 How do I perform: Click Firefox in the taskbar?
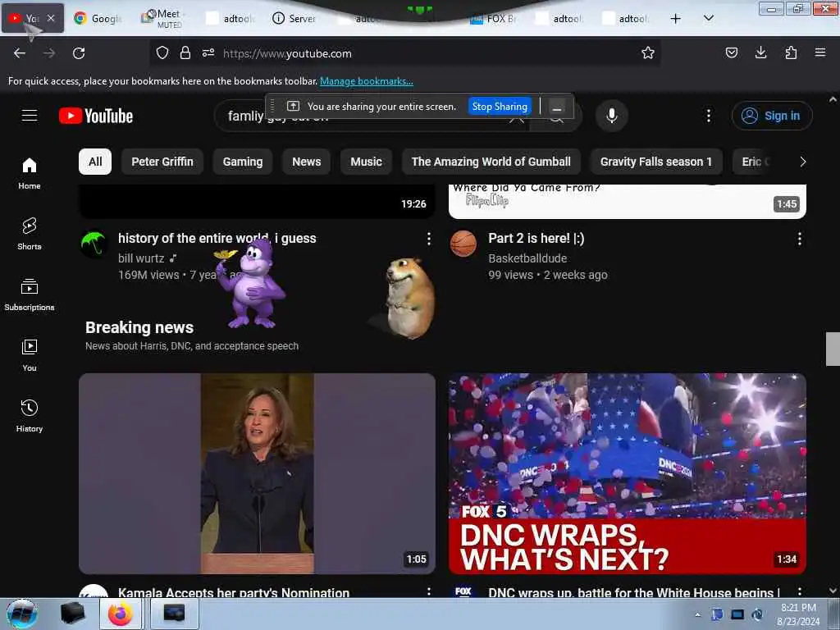coord(120,614)
